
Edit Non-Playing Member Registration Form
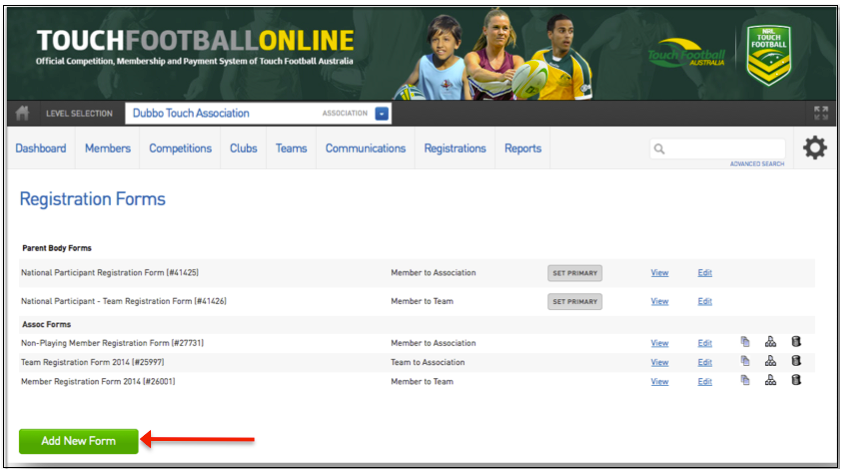(705, 343)
